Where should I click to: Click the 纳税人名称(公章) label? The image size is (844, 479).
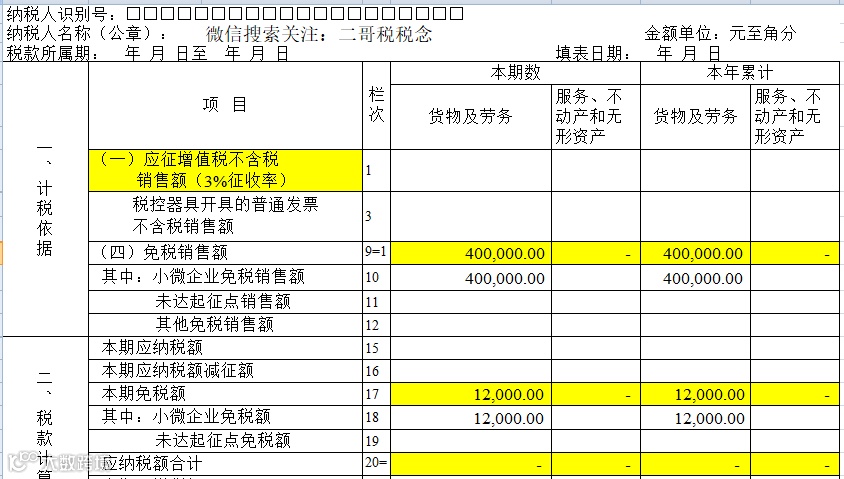86,34
